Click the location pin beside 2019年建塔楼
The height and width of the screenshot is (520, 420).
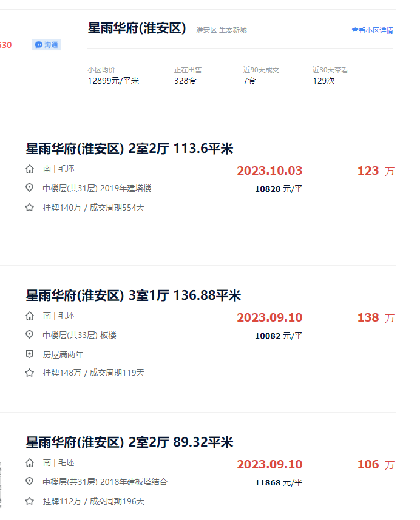[30, 188]
